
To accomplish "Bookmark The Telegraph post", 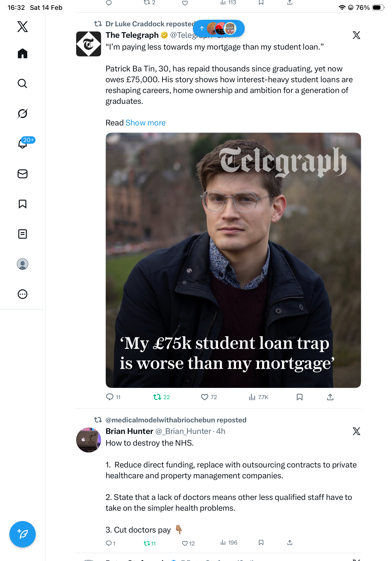I will [x=299, y=397].
